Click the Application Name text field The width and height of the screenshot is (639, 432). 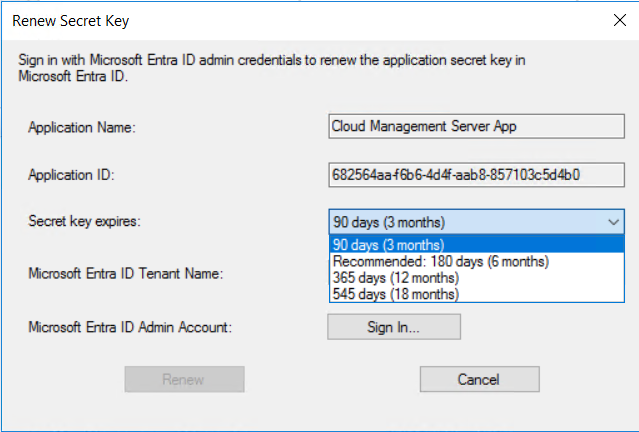476,126
